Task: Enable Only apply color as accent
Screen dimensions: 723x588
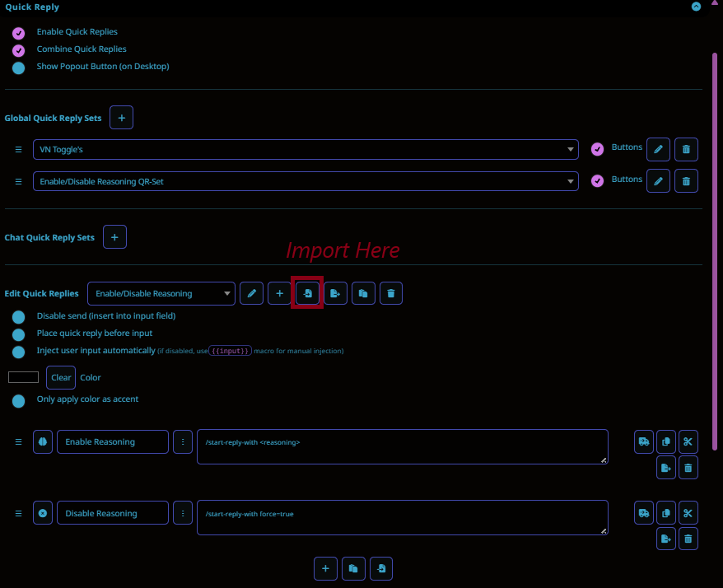Action: (x=18, y=400)
